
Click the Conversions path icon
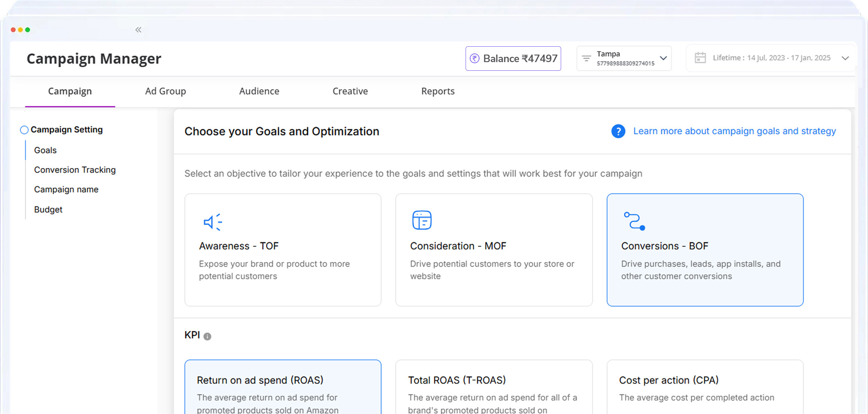[634, 221]
